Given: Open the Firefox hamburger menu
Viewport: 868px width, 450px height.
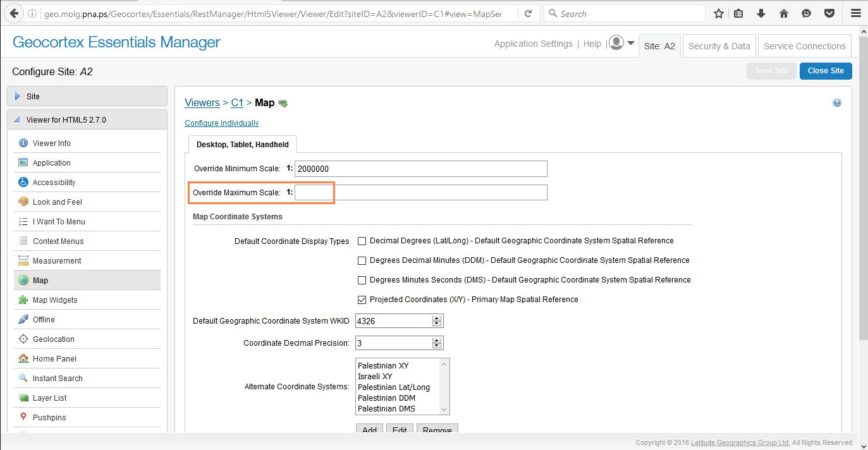Looking at the screenshot, I should coord(855,13).
